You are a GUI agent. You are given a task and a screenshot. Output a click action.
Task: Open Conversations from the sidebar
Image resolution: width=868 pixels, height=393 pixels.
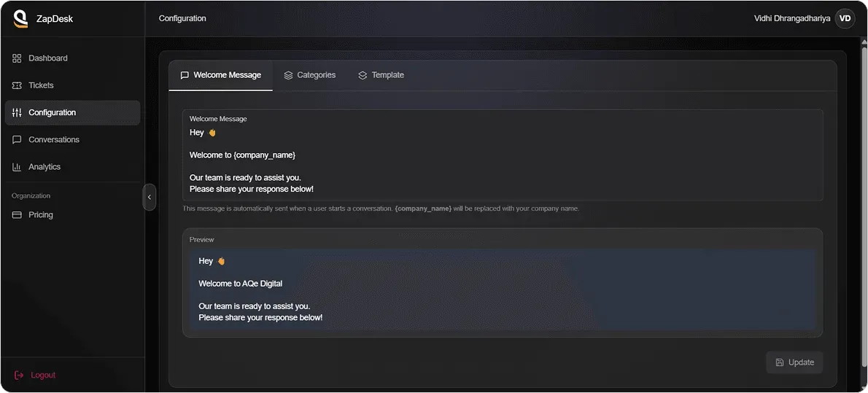pos(72,139)
